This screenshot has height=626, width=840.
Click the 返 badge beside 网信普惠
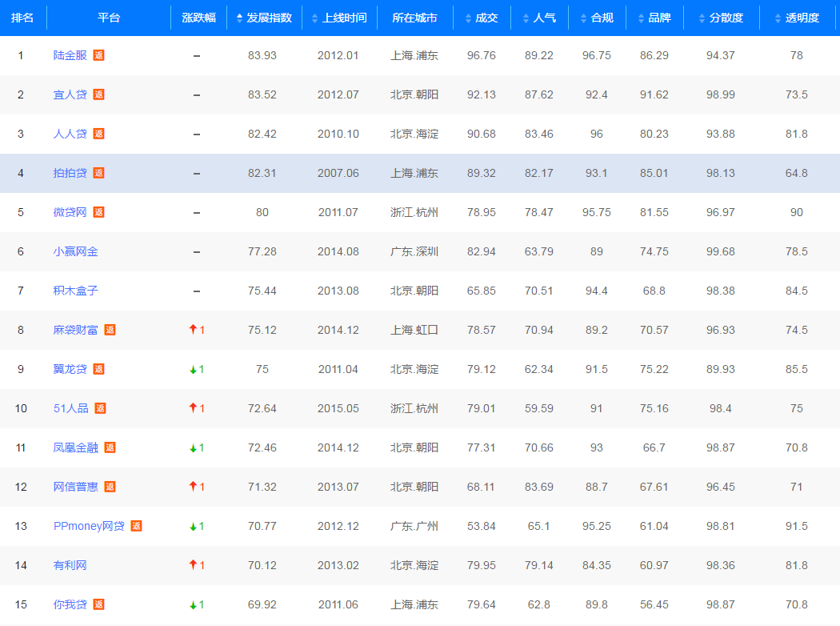tap(110, 487)
